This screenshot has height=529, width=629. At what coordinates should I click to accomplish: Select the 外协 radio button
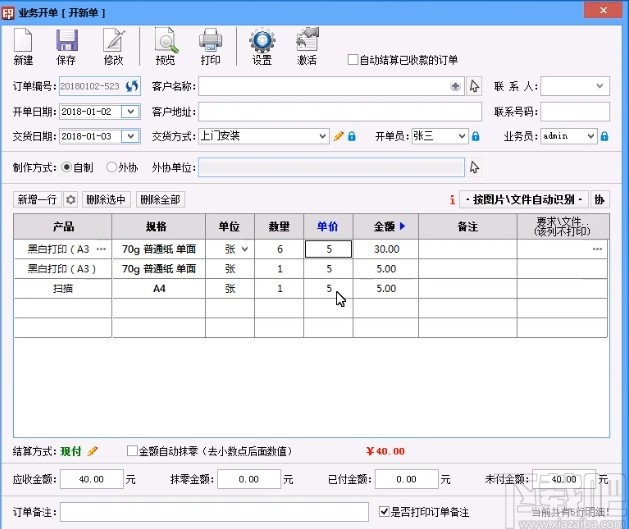[111, 167]
